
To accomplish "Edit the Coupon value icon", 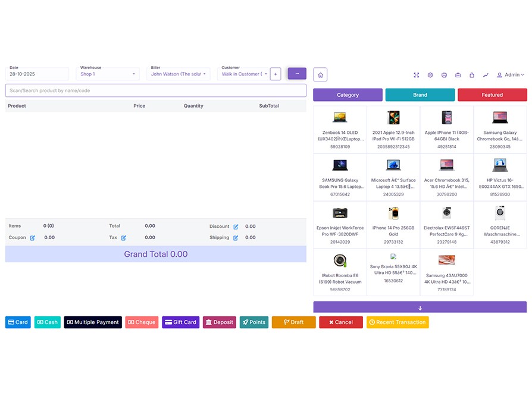I will 33,238.
